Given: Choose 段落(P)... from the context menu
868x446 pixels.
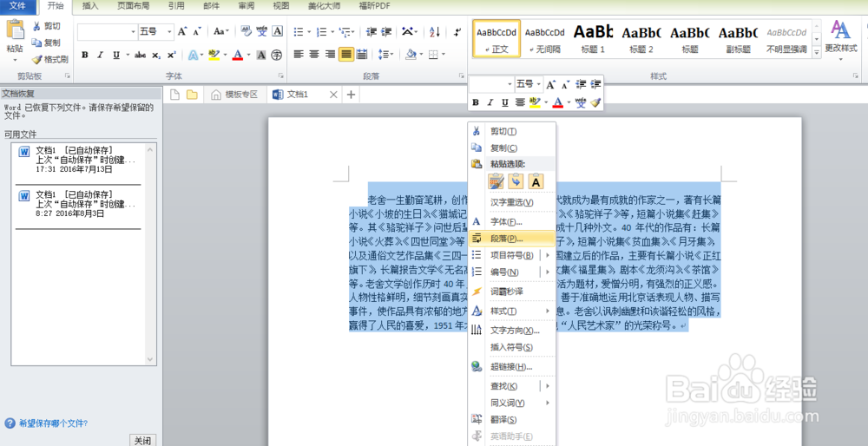Looking at the screenshot, I should [x=511, y=239].
